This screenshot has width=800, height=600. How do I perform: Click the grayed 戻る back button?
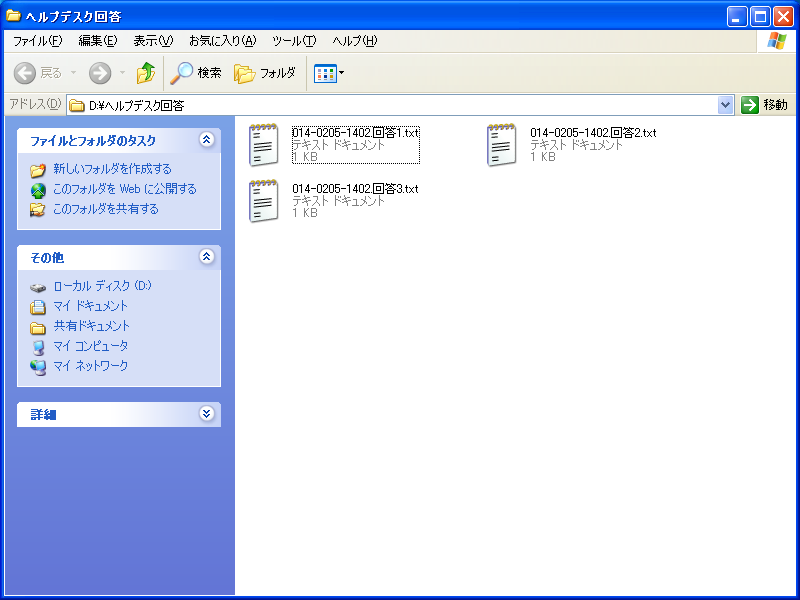click(37, 73)
